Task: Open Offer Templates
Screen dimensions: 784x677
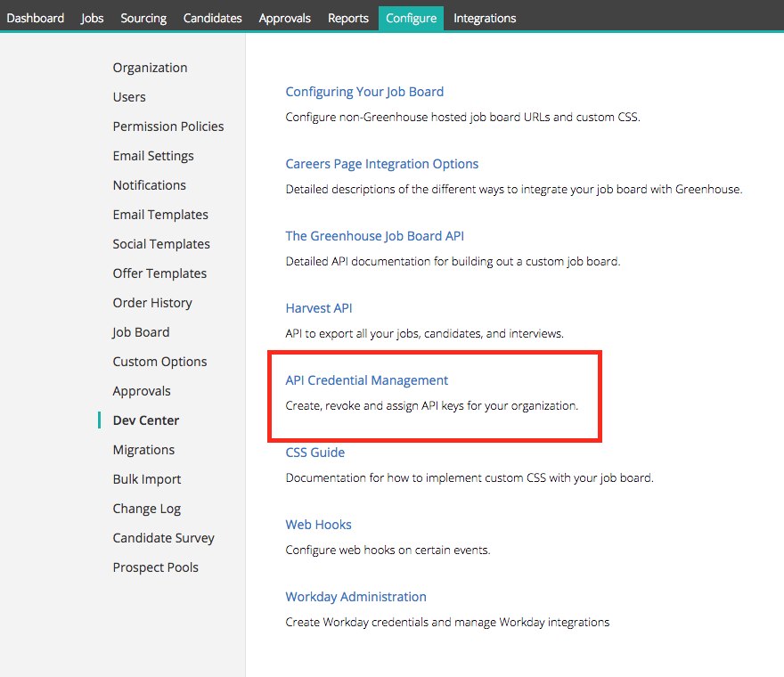Action: (x=159, y=273)
